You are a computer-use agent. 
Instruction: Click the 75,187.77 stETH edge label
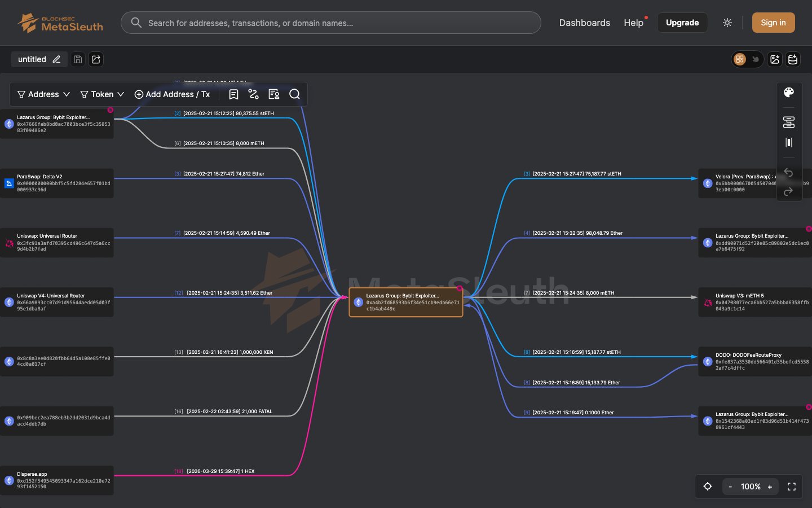[572, 174]
